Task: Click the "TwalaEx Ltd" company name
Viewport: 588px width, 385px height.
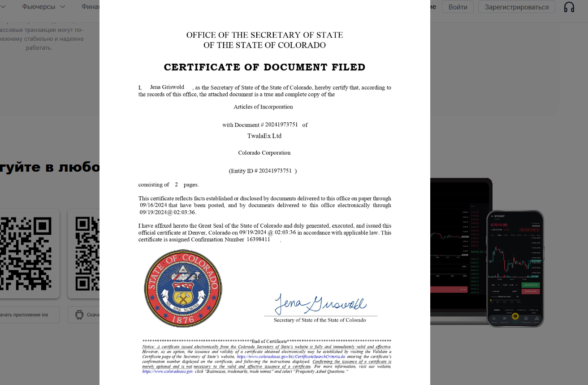Action: tap(264, 136)
